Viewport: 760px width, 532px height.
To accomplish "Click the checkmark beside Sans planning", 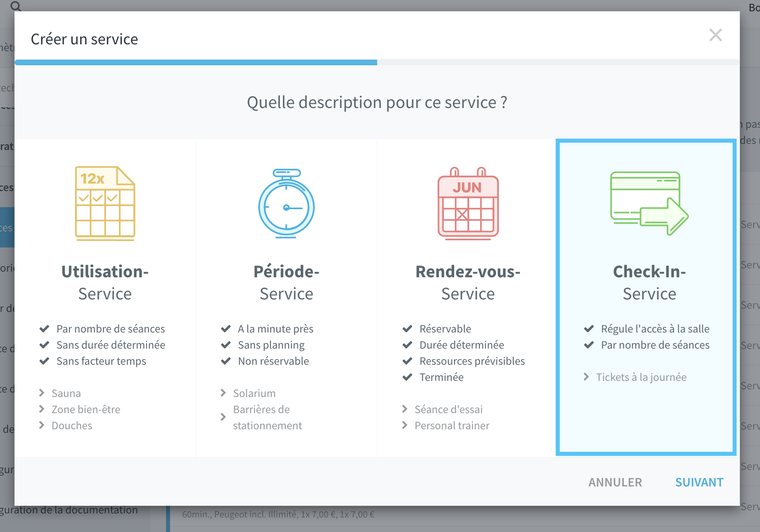I will [226, 345].
